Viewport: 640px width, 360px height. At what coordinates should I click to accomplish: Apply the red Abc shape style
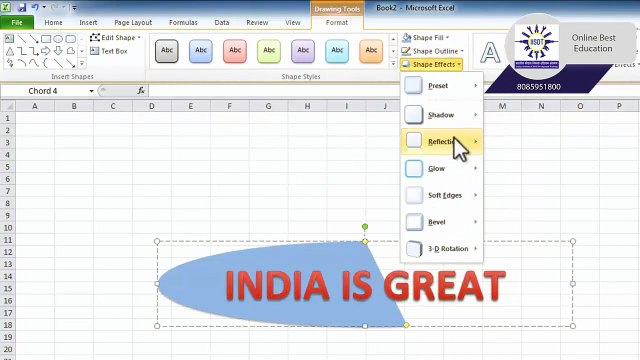click(235, 51)
